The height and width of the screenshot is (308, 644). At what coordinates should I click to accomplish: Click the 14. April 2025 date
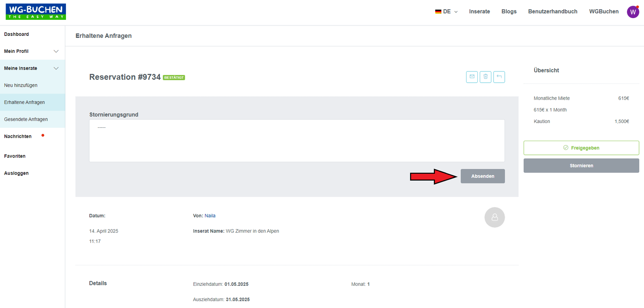coord(103,231)
